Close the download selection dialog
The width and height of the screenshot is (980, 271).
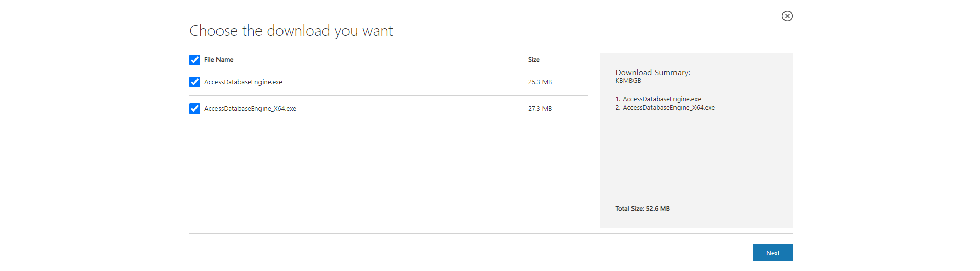(x=787, y=16)
